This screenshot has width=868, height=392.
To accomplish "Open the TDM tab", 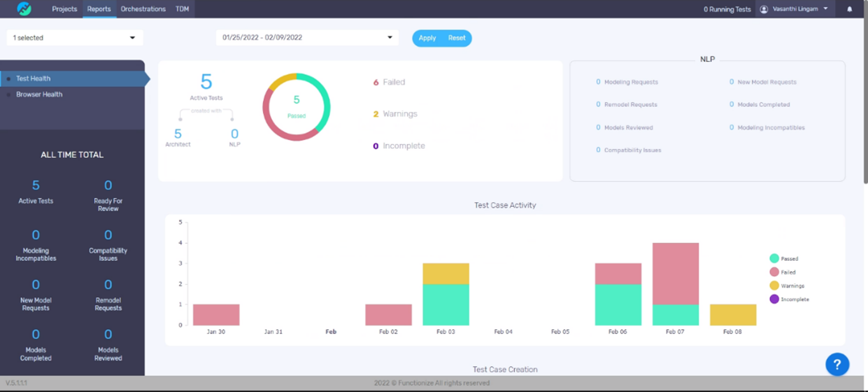I will [182, 9].
